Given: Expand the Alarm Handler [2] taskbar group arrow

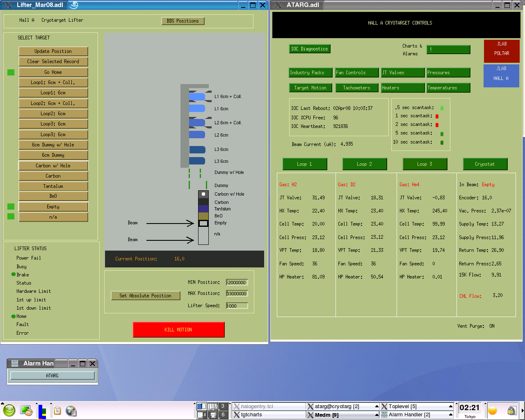Looking at the screenshot, I should (x=451, y=415).
